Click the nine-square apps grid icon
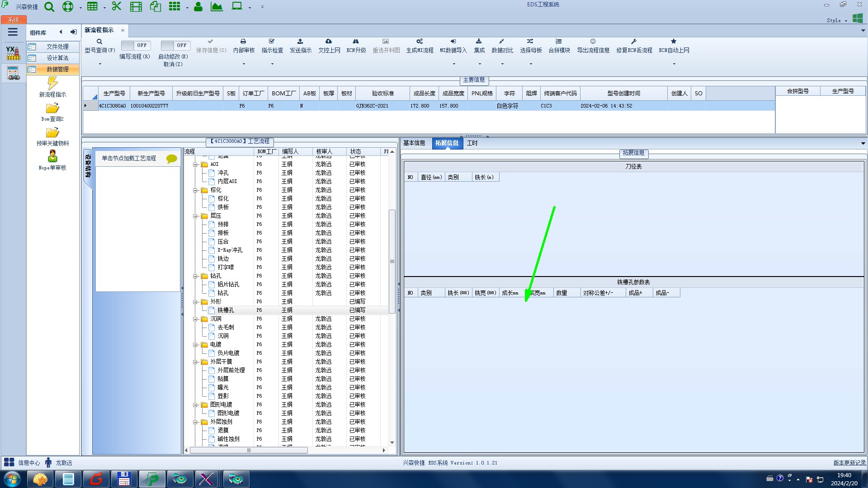Viewport: 868px width, 488px height. click(175, 6)
